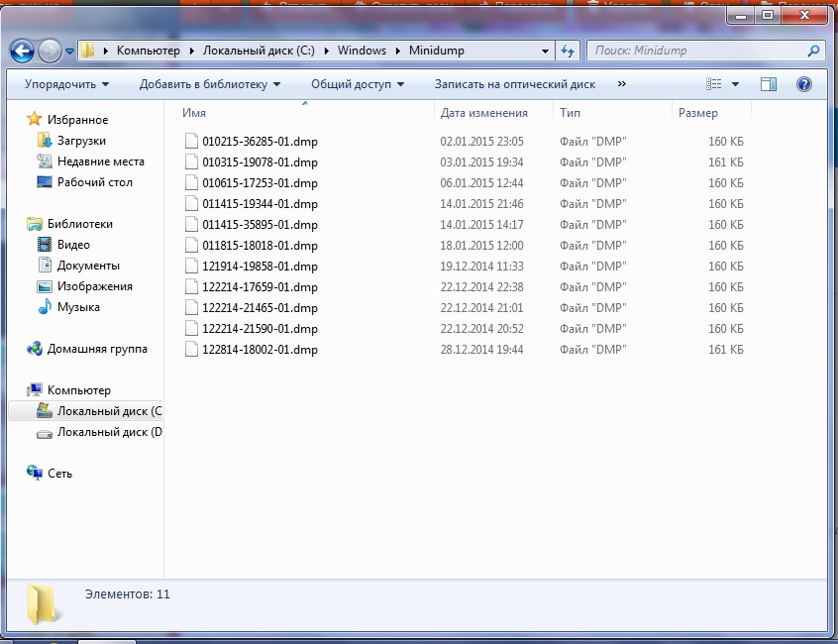838x644 pixels.
Task: Click the Домашняя группа icon
Action: 35,349
